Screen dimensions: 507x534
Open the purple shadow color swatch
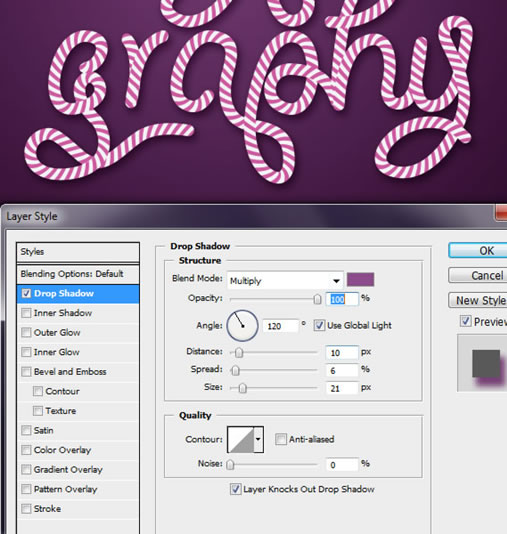(x=360, y=280)
